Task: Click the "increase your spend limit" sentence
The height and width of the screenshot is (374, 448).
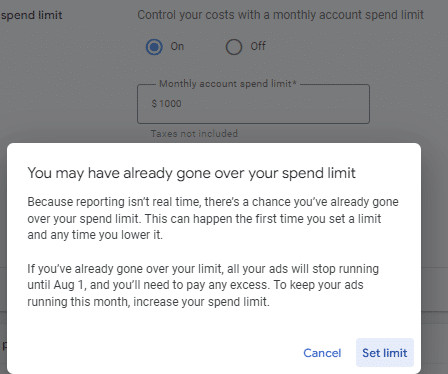Action: click(201, 302)
